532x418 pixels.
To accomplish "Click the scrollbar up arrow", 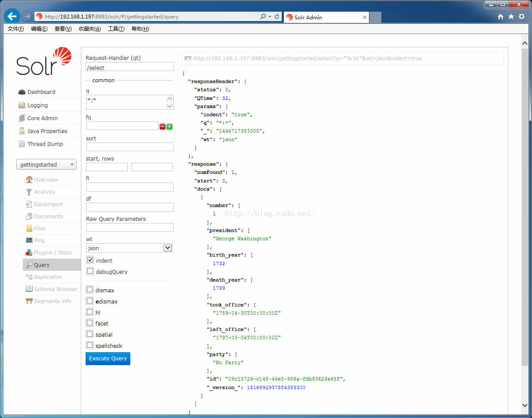I will 525,43.
